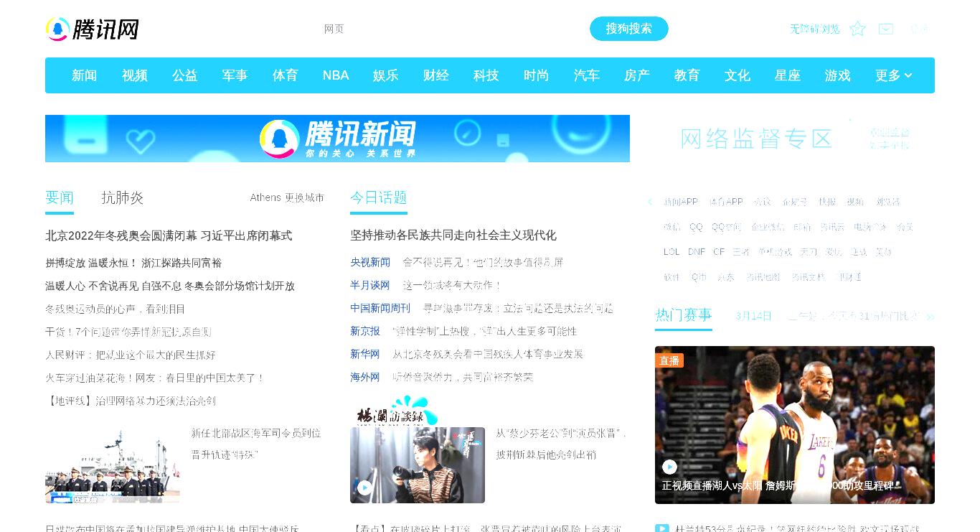Click the CF game link
The height and width of the screenshot is (532, 980).
(719, 253)
